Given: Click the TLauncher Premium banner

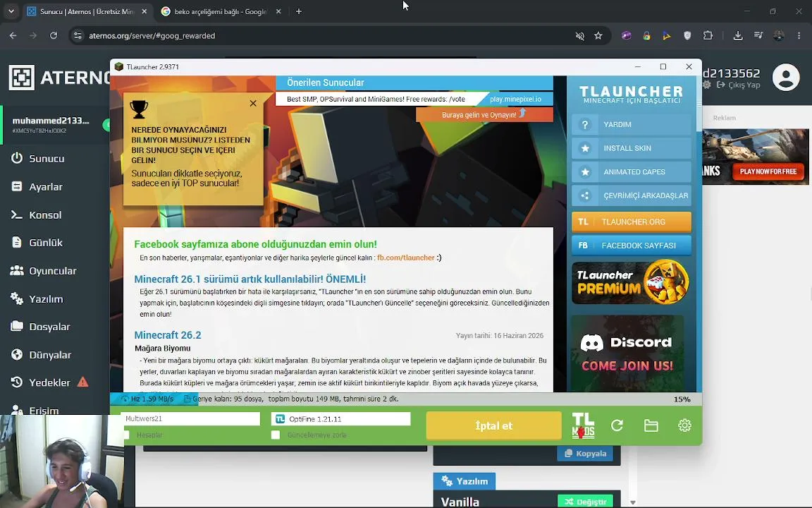Looking at the screenshot, I should [631, 282].
